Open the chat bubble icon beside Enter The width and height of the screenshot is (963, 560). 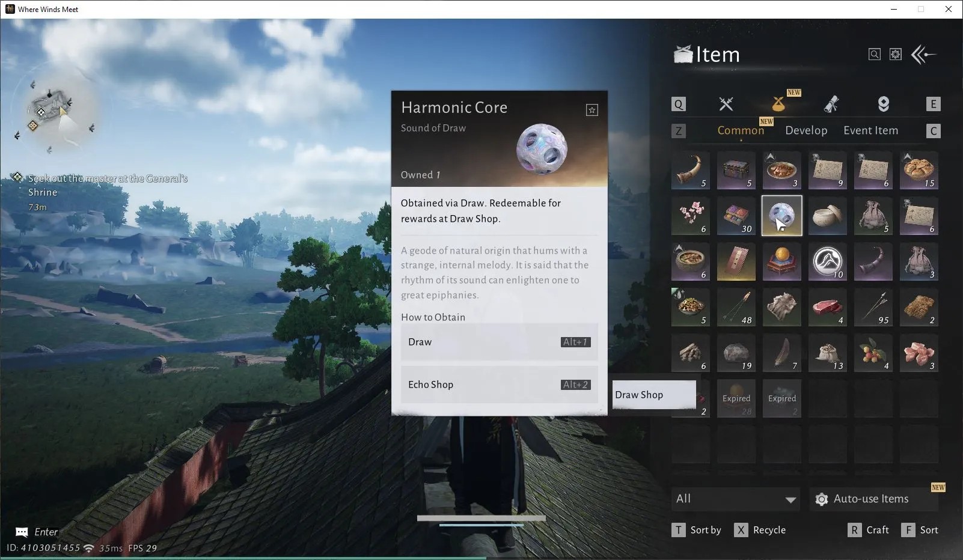point(22,532)
